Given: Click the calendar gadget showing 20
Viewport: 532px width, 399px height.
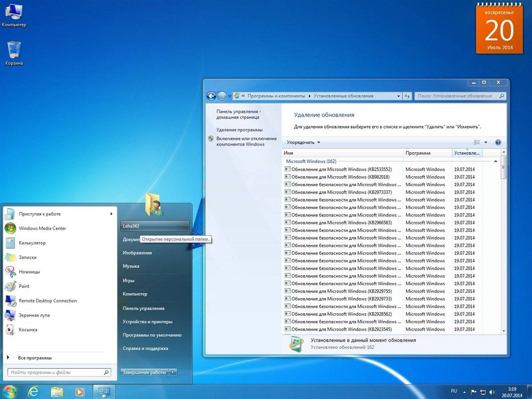Looking at the screenshot, I should pyautogui.click(x=499, y=29).
